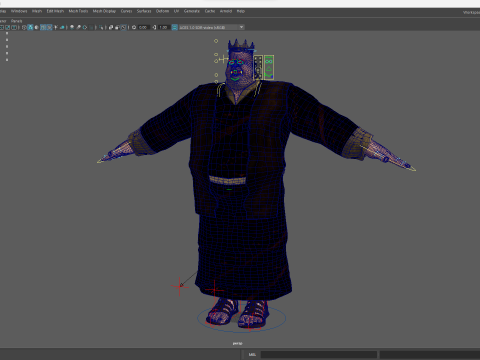The height and width of the screenshot is (360, 480).
Task: Open the Windows menu
Action: click(x=19, y=11)
